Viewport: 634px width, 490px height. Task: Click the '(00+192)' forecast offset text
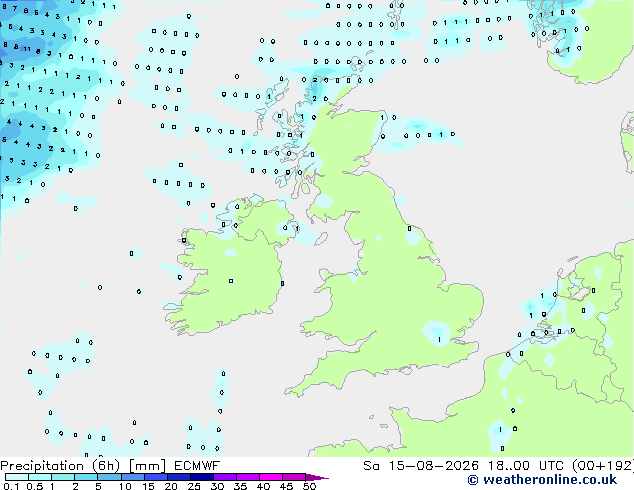(603, 466)
